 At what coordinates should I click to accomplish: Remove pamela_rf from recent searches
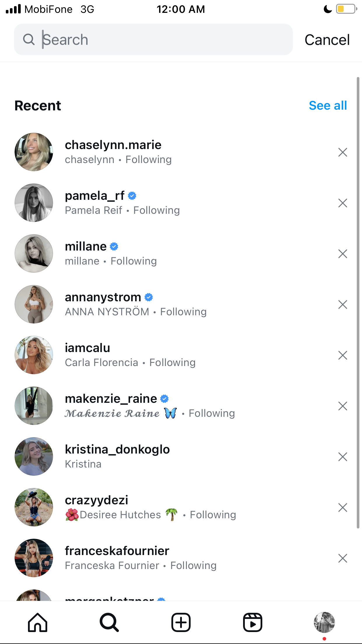[343, 203]
